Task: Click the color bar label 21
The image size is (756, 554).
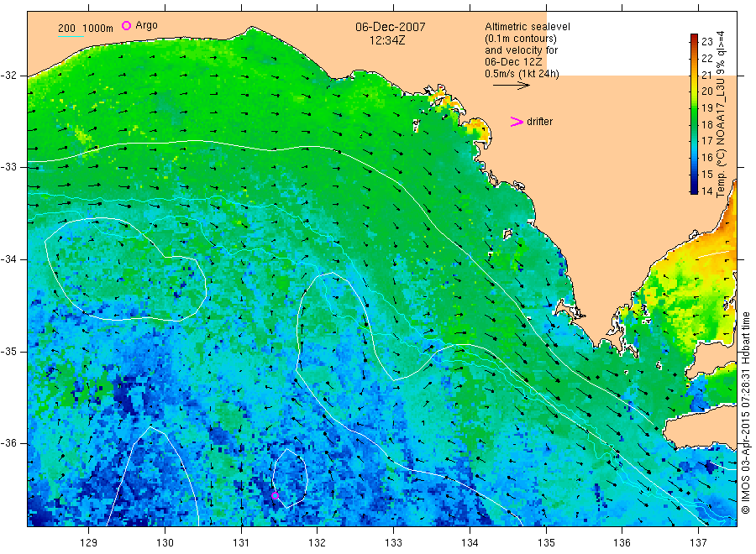Action: tap(706, 75)
